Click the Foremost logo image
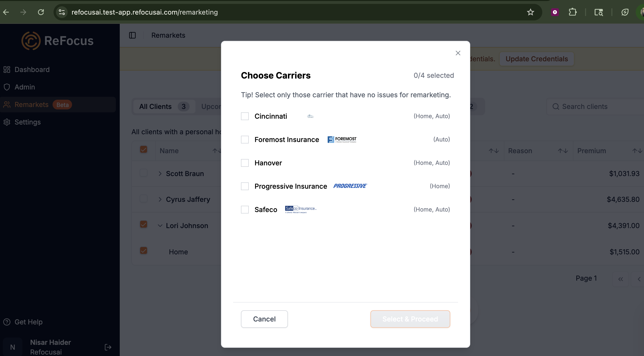644x356 pixels. [342, 139]
